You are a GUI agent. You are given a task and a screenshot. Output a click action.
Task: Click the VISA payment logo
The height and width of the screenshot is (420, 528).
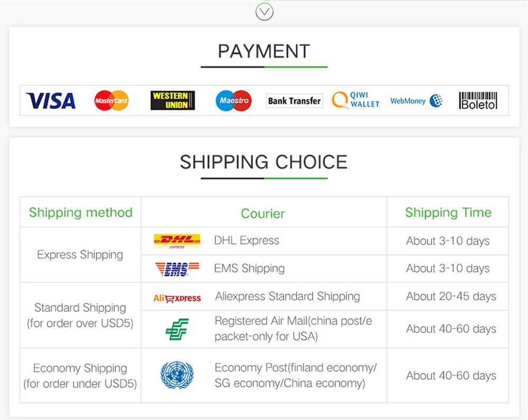coord(51,101)
